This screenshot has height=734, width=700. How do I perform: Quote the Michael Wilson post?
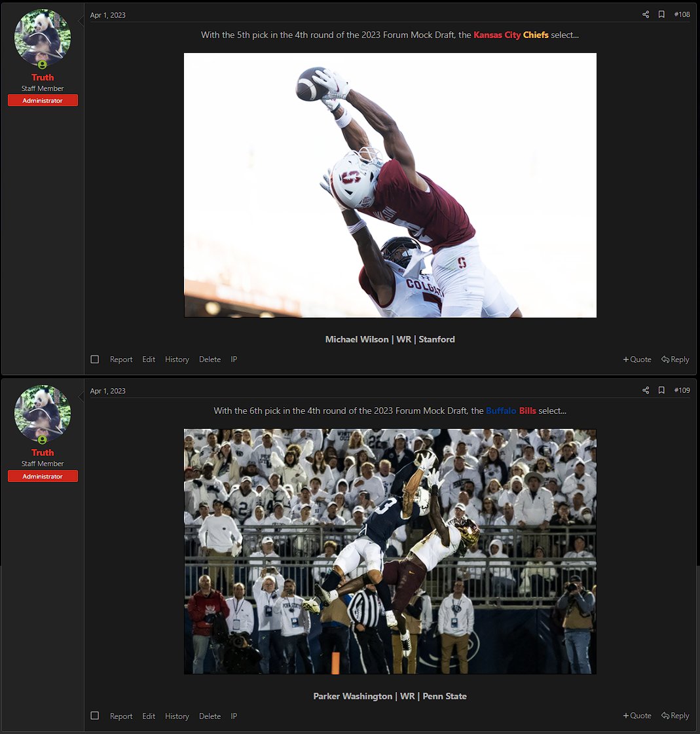pyautogui.click(x=637, y=359)
